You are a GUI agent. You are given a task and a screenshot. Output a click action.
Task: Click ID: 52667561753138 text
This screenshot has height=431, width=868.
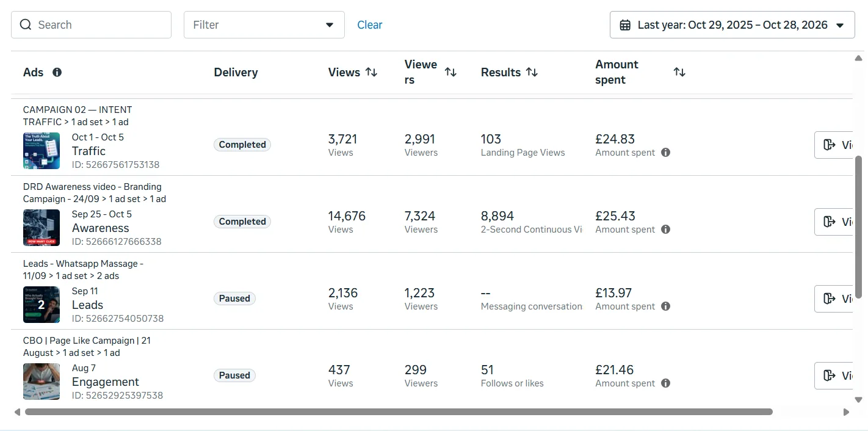pos(116,165)
